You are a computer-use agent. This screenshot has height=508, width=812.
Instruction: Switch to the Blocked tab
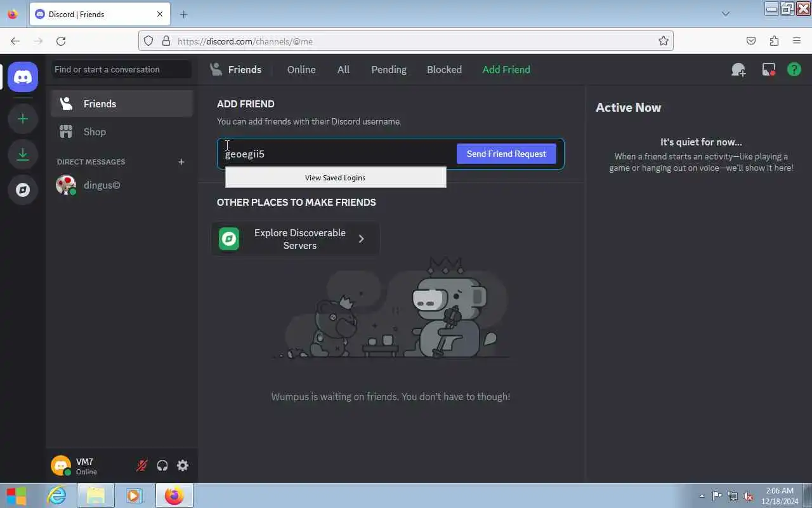[444, 70]
